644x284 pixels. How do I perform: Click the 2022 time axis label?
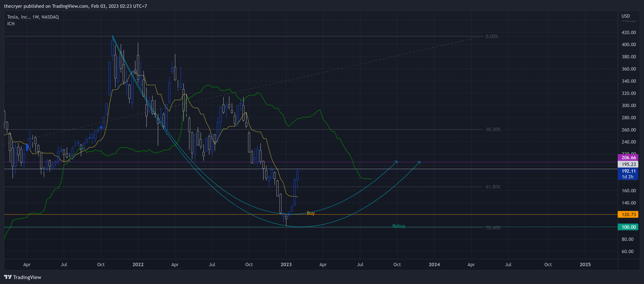pos(138,265)
